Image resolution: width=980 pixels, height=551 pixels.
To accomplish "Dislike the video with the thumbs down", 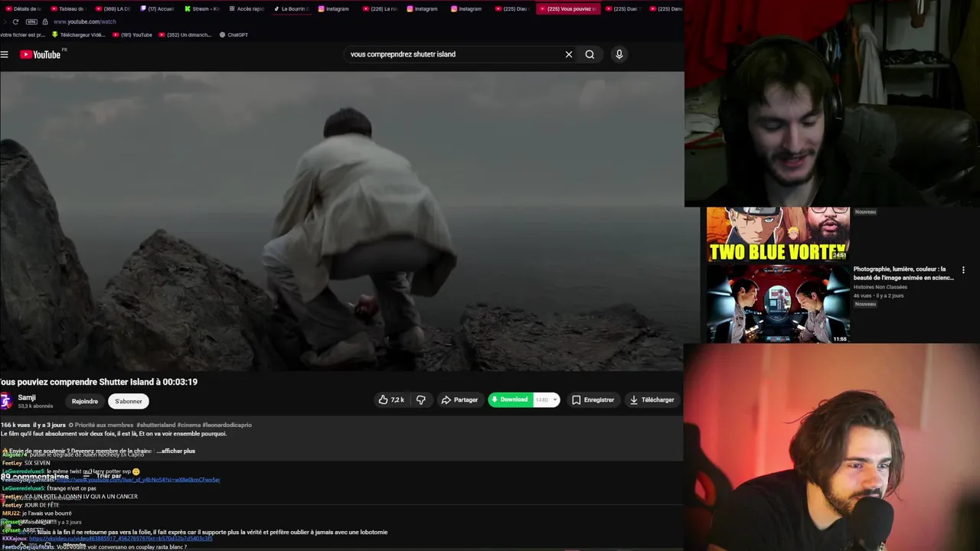I will click(x=420, y=399).
